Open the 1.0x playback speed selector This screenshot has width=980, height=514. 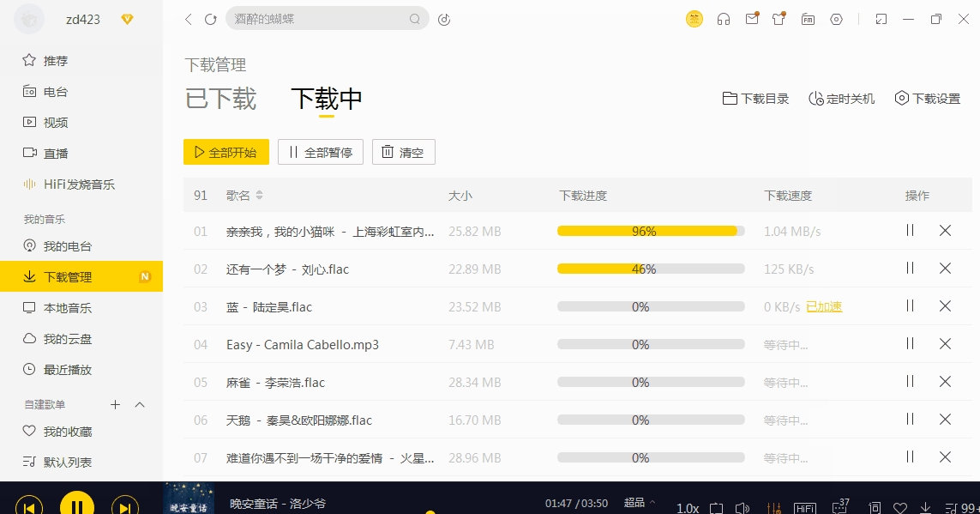click(x=688, y=508)
